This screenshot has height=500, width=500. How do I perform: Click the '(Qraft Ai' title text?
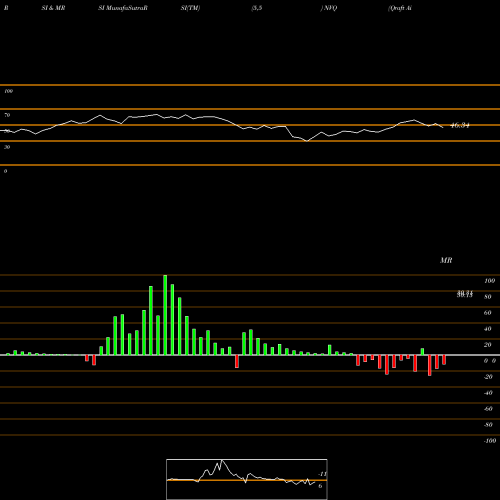coord(400,8)
